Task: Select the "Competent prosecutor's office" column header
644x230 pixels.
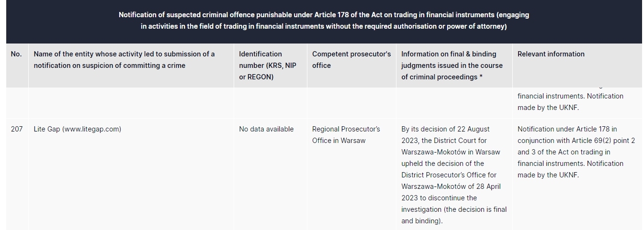Action: (351, 60)
